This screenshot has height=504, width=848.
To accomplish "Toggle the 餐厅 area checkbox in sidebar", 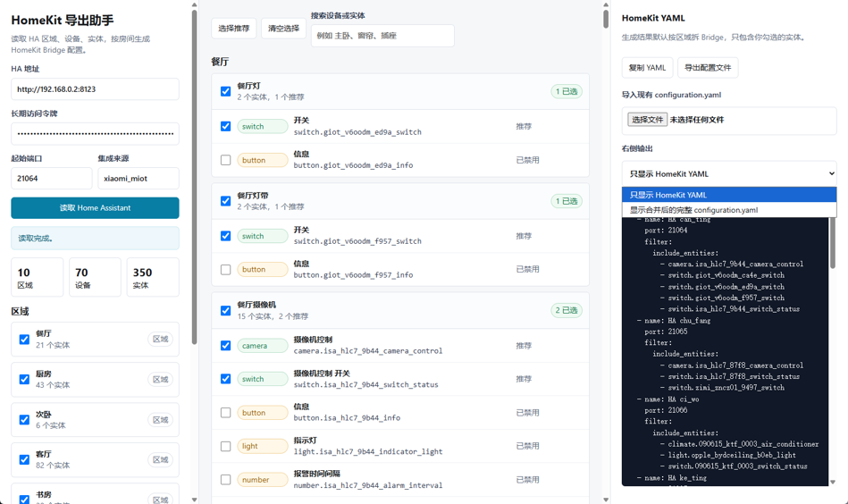I will point(24,339).
